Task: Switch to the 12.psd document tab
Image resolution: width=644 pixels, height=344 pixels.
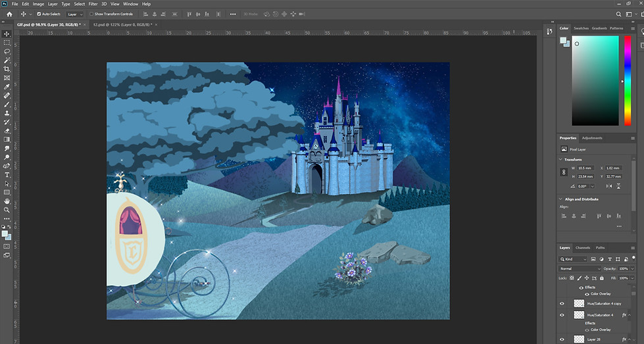Action: [122, 24]
